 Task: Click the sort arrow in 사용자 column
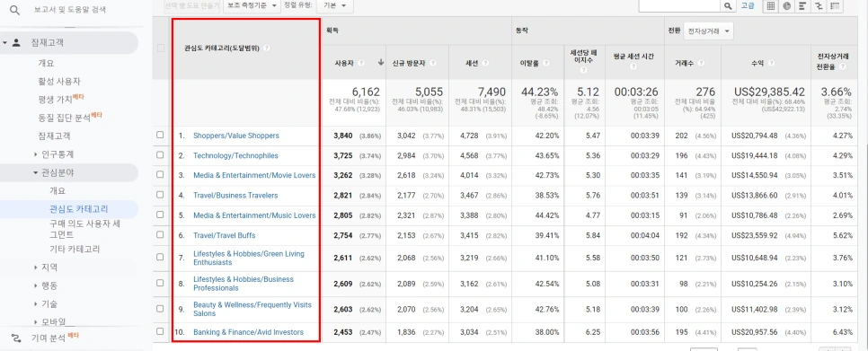(x=381, y=63)
